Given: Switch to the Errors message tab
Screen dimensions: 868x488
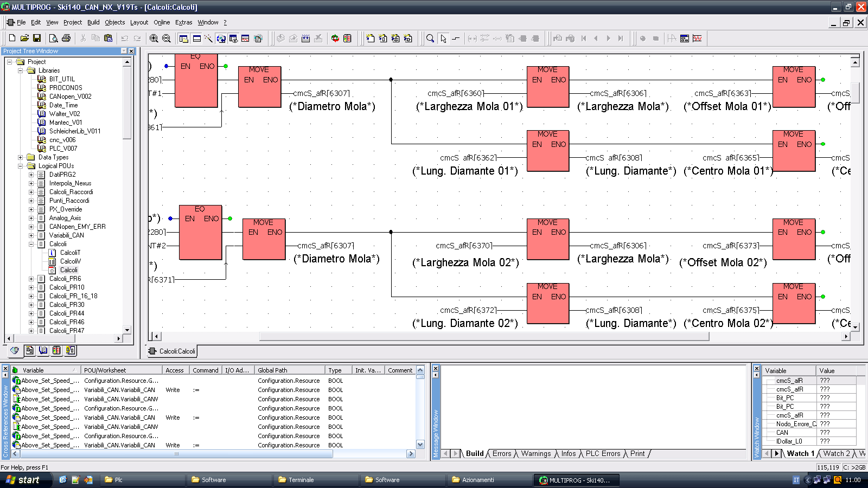Looking at the screenshot, I should click(x=501, y=454).
